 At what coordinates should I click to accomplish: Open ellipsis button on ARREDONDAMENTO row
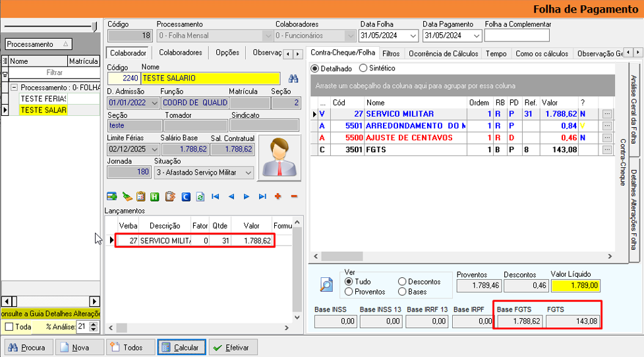tap(607, 126)
